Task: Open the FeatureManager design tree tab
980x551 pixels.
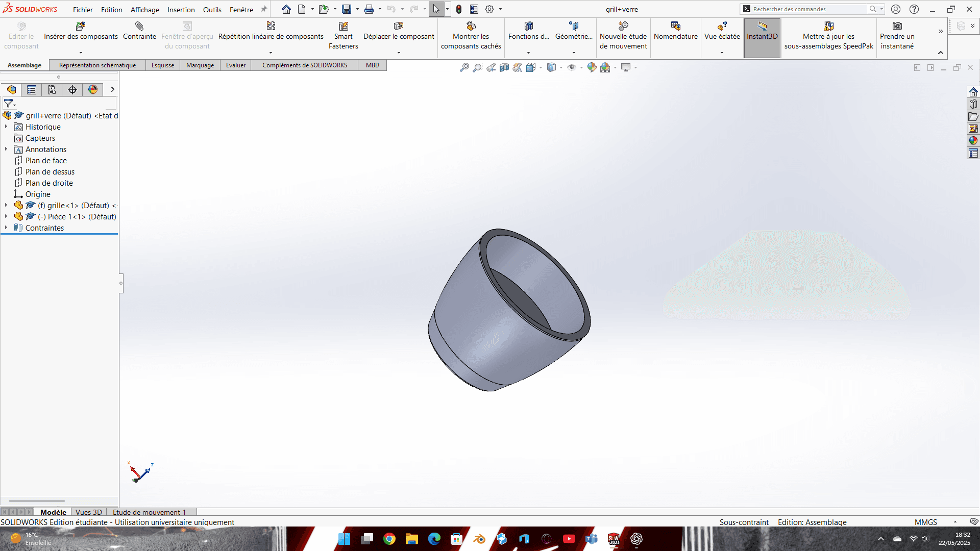Action: pyautogui.click(x=11, y=90)
